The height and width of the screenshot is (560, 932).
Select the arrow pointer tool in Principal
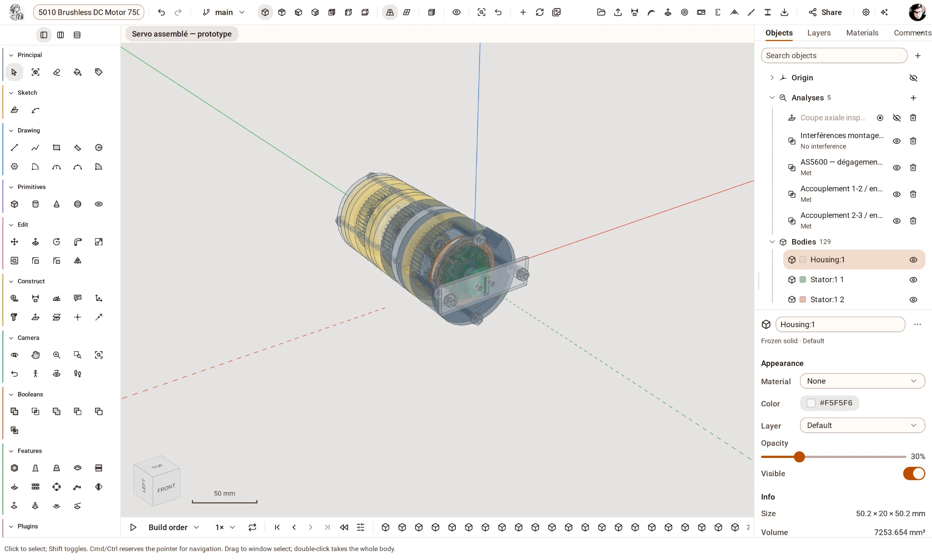pyautogui.click(x=14, y=72)
